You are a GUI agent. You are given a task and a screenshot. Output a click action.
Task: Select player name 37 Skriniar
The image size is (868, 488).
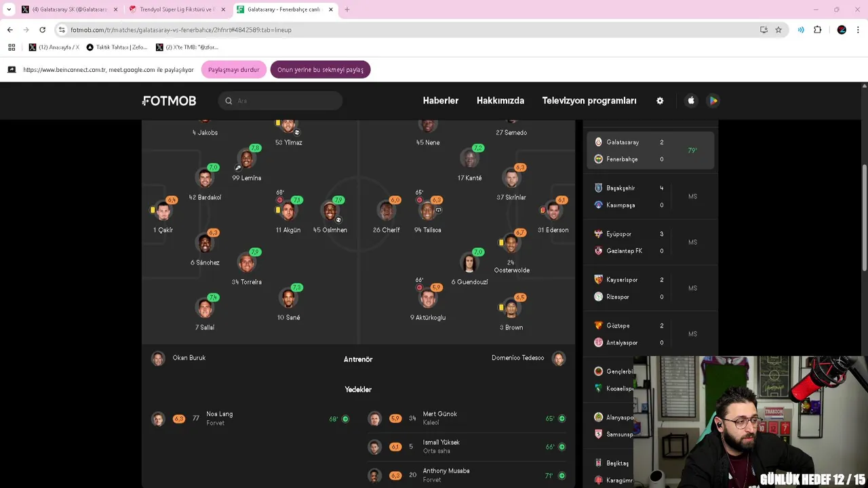click(x=511, y=197)
